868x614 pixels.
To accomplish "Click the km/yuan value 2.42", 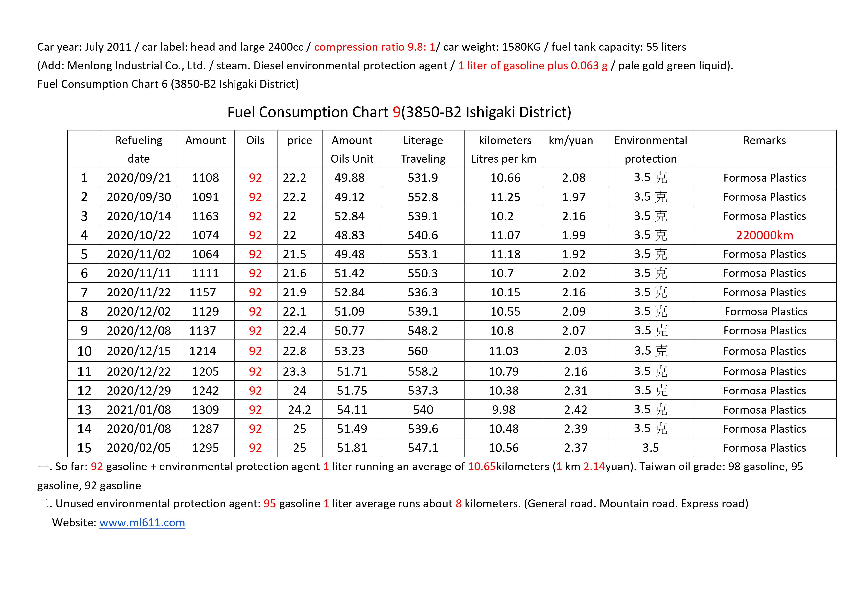I will [x=576, y=410].
